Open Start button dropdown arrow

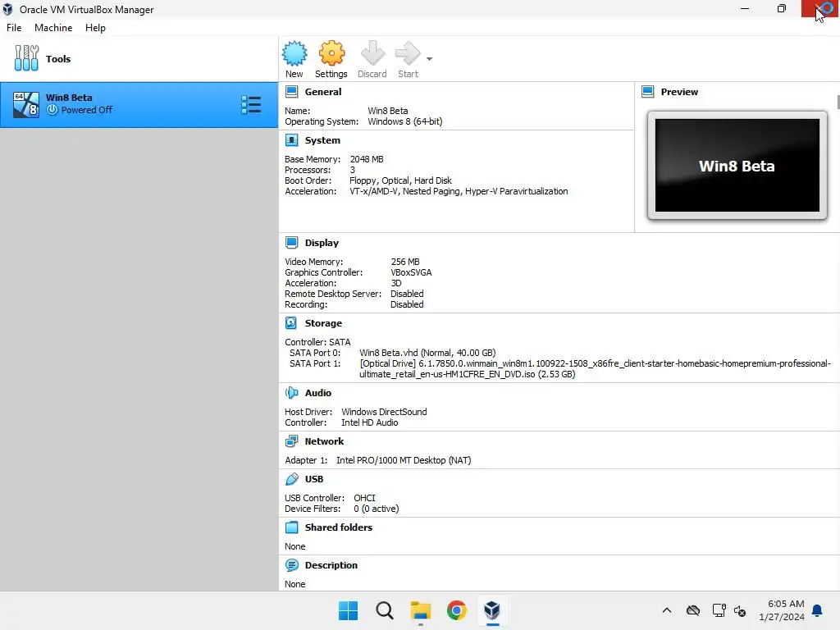(429, 59)
